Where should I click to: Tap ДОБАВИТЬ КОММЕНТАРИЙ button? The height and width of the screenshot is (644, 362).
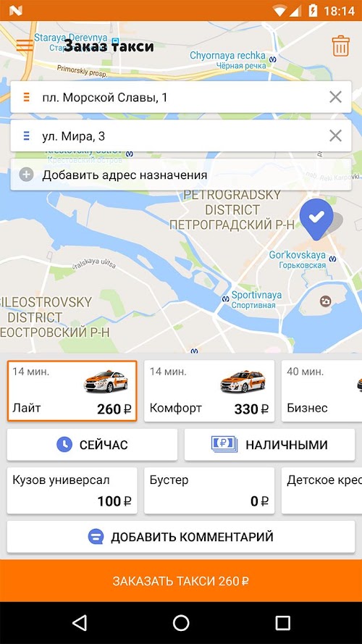(181, 537)
